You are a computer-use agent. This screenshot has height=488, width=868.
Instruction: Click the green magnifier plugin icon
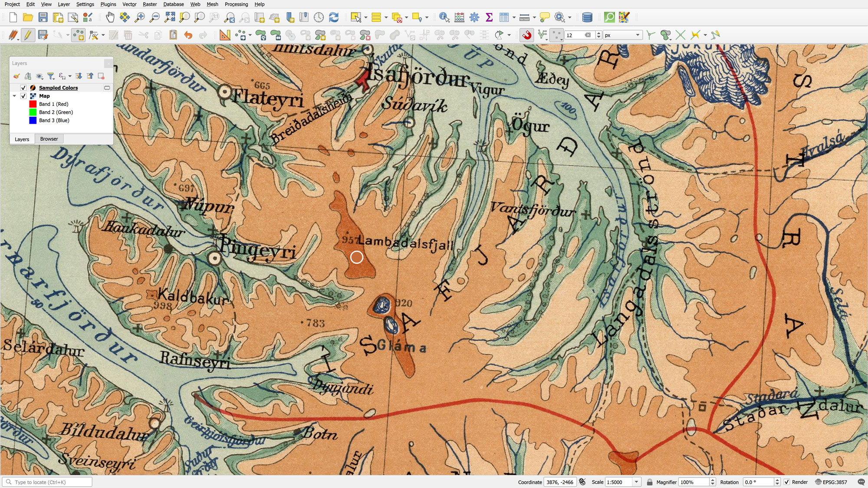[609, 17]
